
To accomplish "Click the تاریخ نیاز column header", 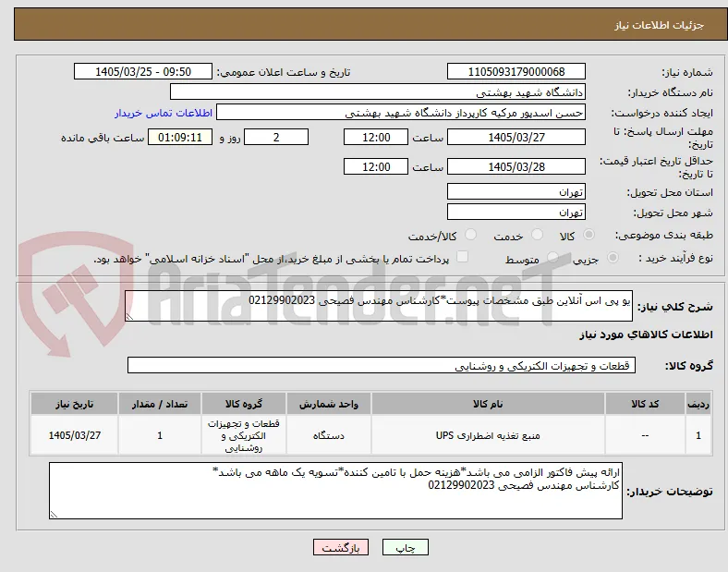I will click(74, 404).
